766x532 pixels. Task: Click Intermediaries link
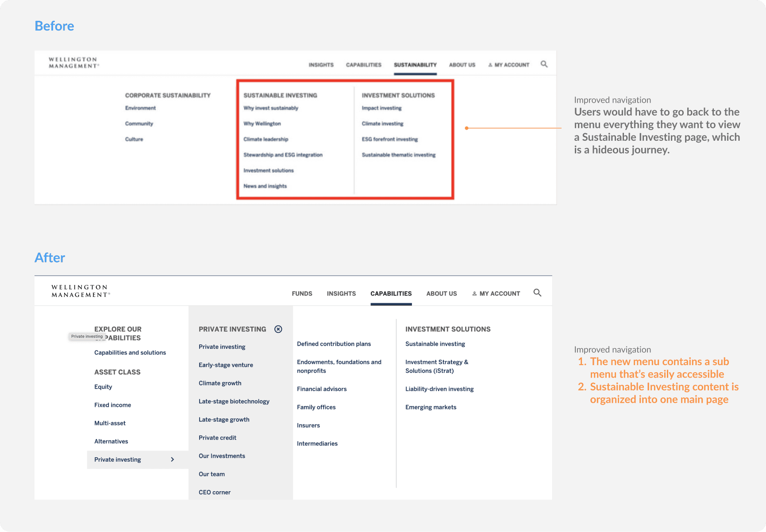coord(317,443)
